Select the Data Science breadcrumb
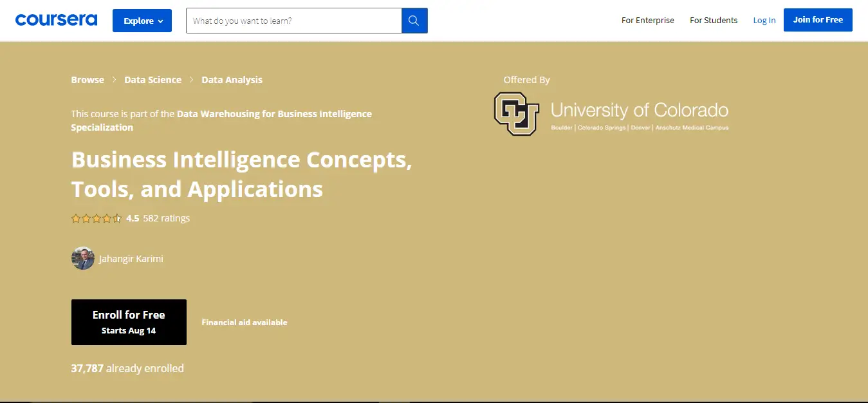868x403 pixels. [152, 79]
